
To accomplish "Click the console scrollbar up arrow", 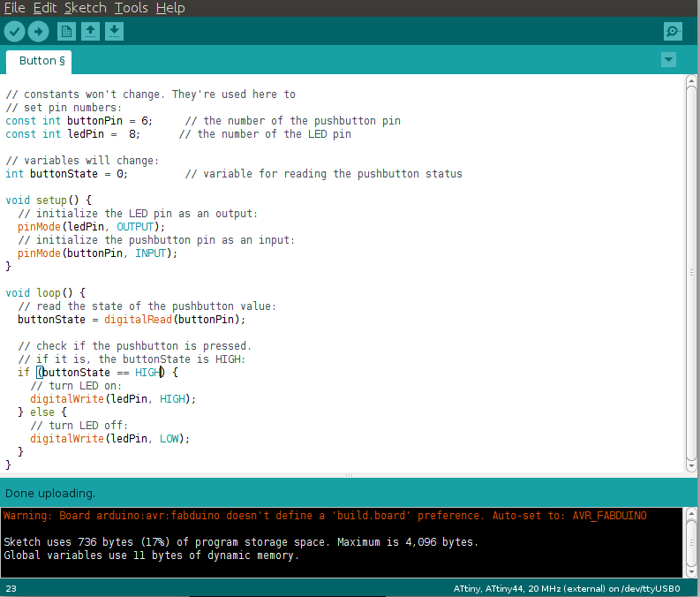I will click(x=691, y=513).
